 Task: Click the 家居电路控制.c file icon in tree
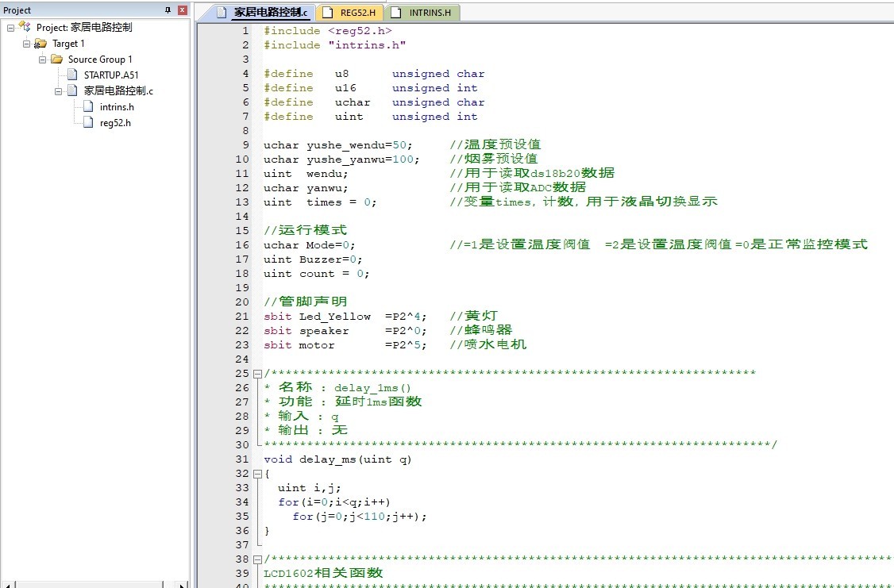(72, 90)
